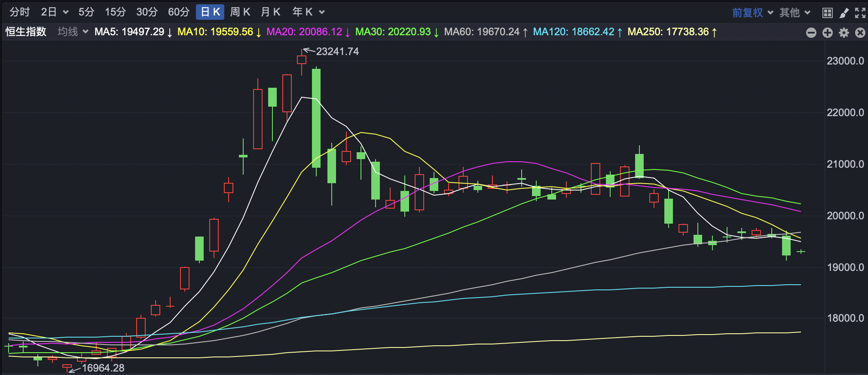868x375 pixels.
Task: Switch to the 分时 tab
Action: [x=20, y=12]
